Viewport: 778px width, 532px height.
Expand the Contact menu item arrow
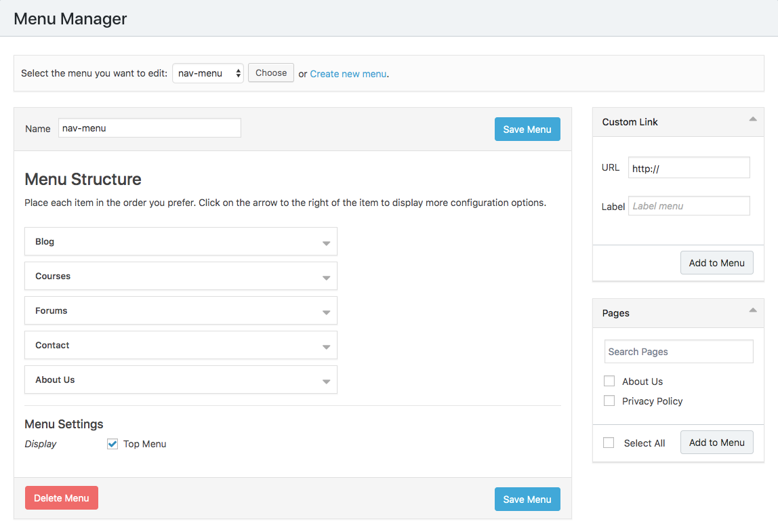pyautogui.click(x=326, y=347)
